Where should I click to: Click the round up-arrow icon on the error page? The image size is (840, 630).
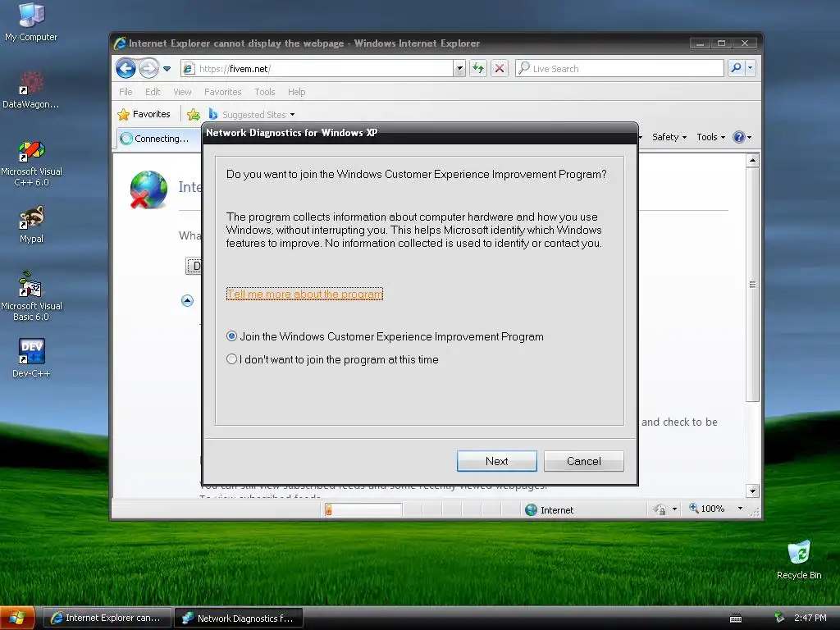tap(187, 300)
